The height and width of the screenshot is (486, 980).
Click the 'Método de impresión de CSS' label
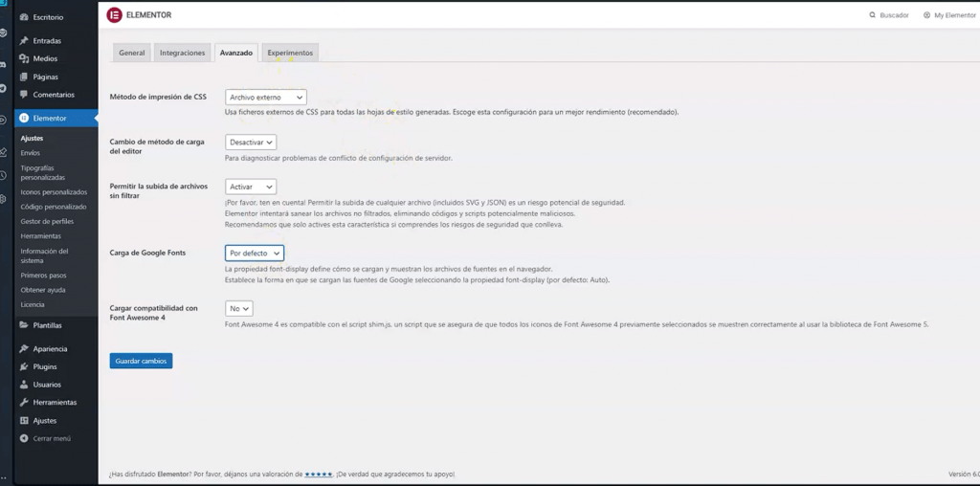point(158,97)
